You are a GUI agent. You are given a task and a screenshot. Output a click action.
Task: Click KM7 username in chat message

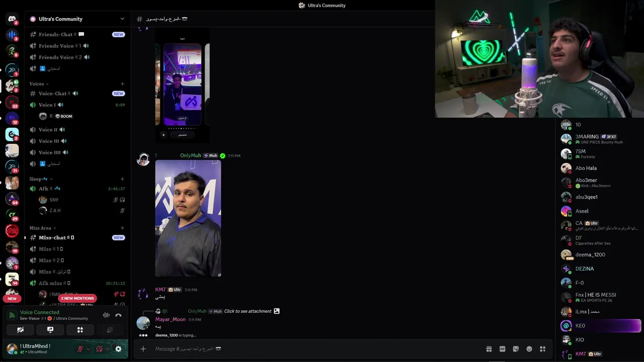pos(160,290)
